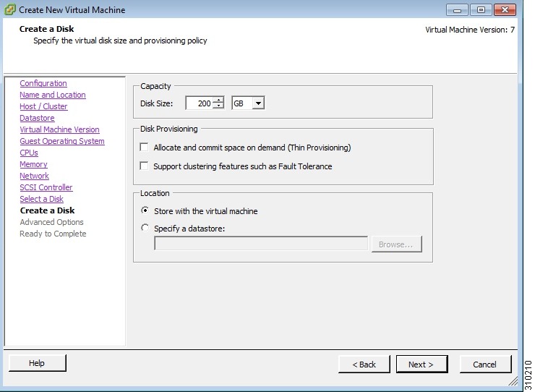
Task: Click the datastore path text field
Action: [x=261, y=244]
